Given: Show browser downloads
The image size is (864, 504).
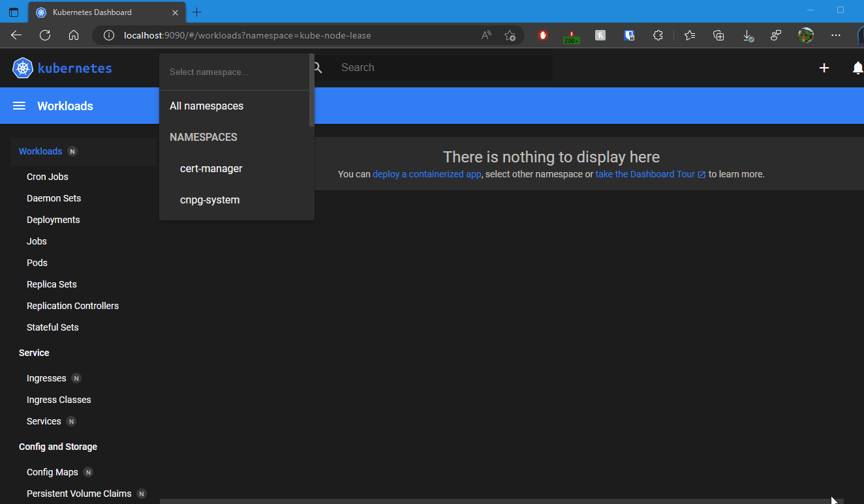Looking at the screenshot, I should [x=748, y=35].
